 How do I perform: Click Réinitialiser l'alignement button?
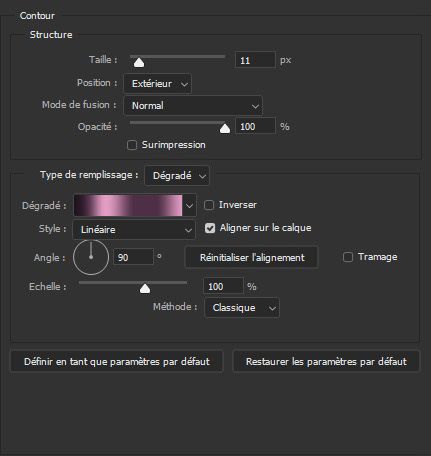[252, 257]
